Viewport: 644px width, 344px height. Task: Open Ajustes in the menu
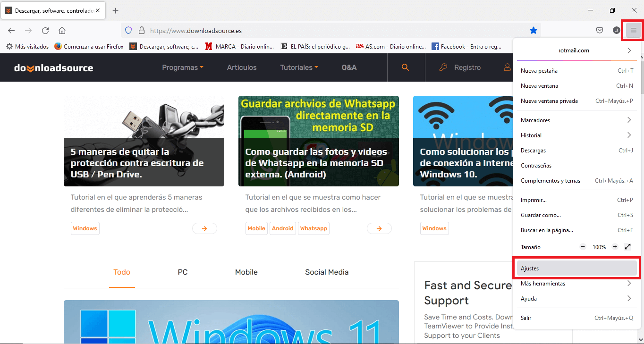click(x=577, y=268)
